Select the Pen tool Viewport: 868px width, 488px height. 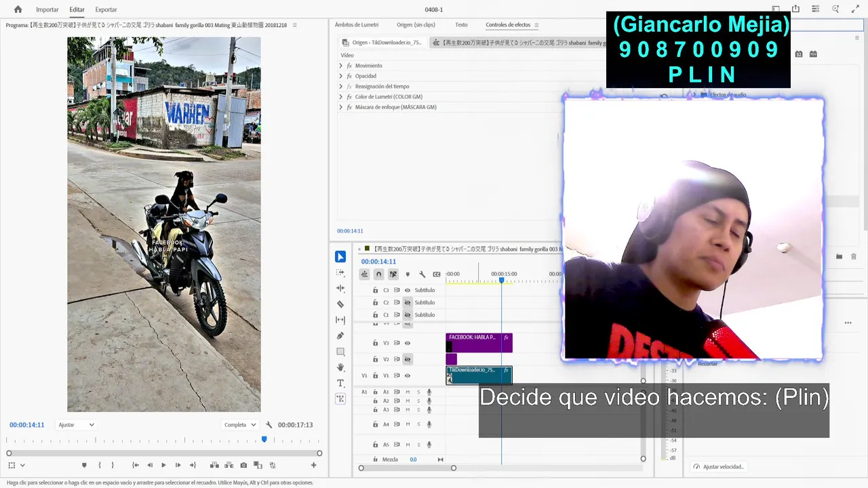click(x=340, y=335)
